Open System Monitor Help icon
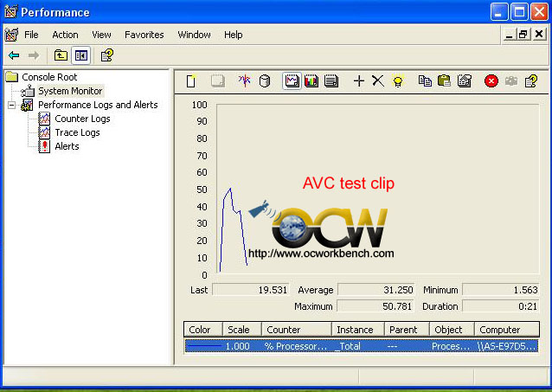The height and width of the screenshot is (392, 552). click(x=531, y=81)
